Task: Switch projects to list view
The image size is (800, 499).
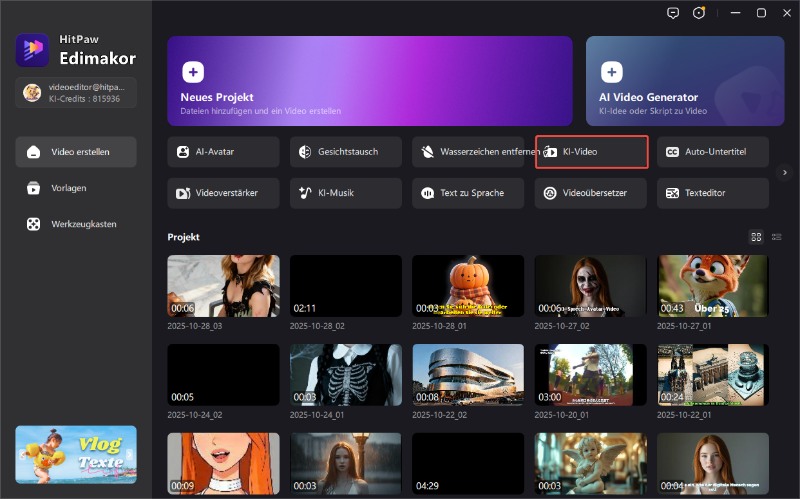Action: click(777, 237)
